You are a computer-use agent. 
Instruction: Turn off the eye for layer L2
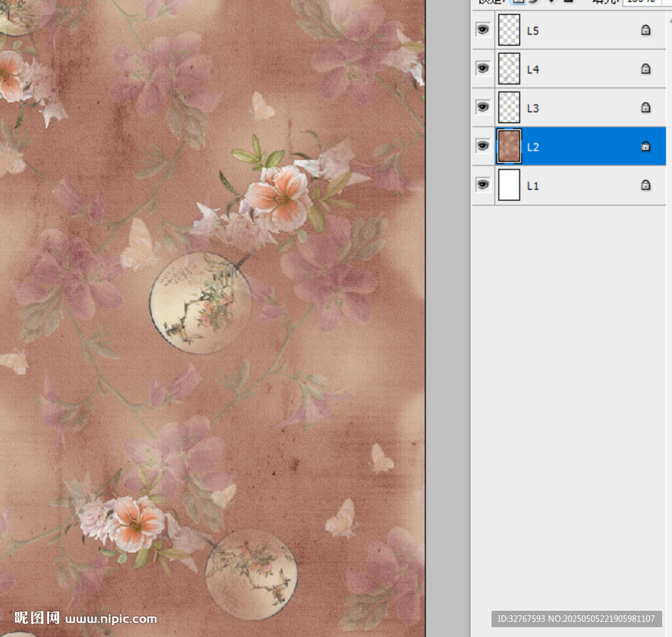(483, 146)
